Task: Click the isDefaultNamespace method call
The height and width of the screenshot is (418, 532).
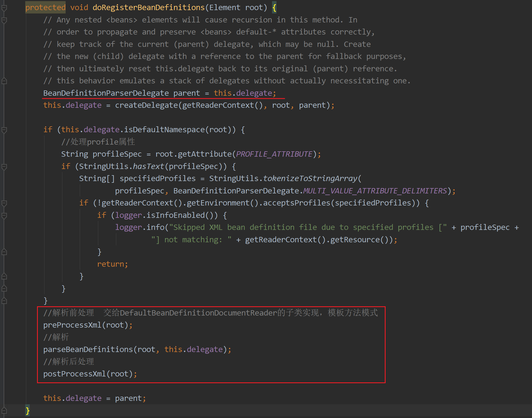Action: coord(164,130)
